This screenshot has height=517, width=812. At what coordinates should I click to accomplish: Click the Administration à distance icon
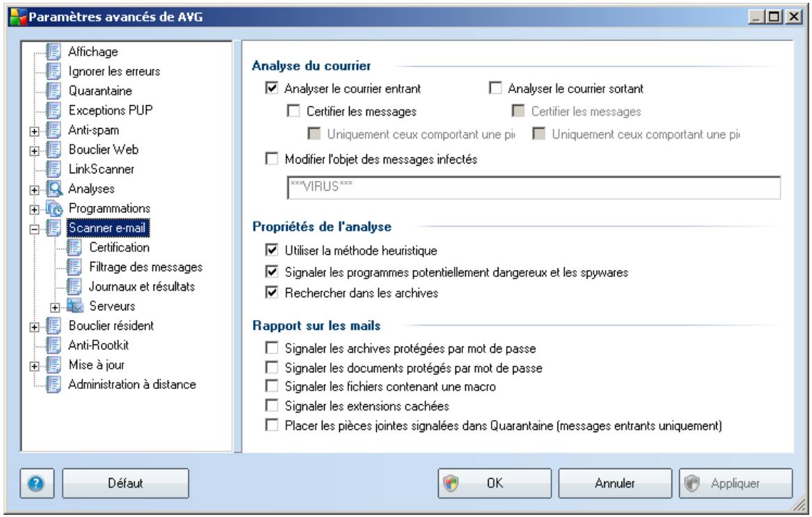[x=54, y=385]
